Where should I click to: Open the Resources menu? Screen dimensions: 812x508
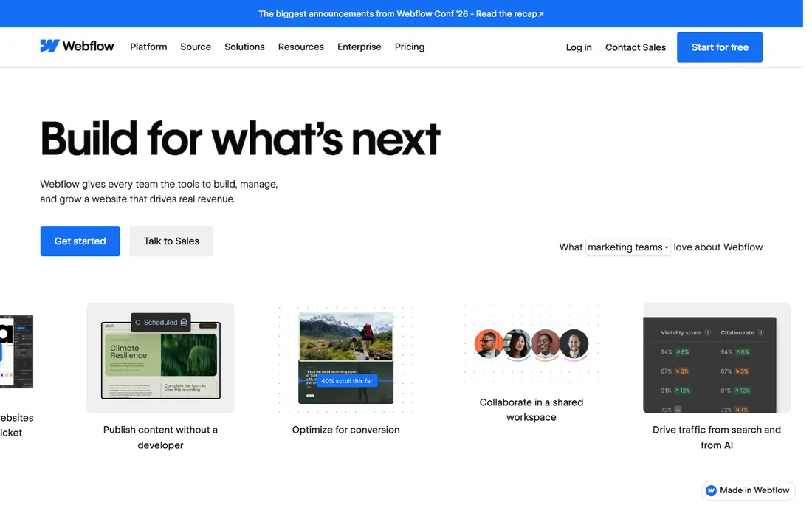tap(301, 47)
